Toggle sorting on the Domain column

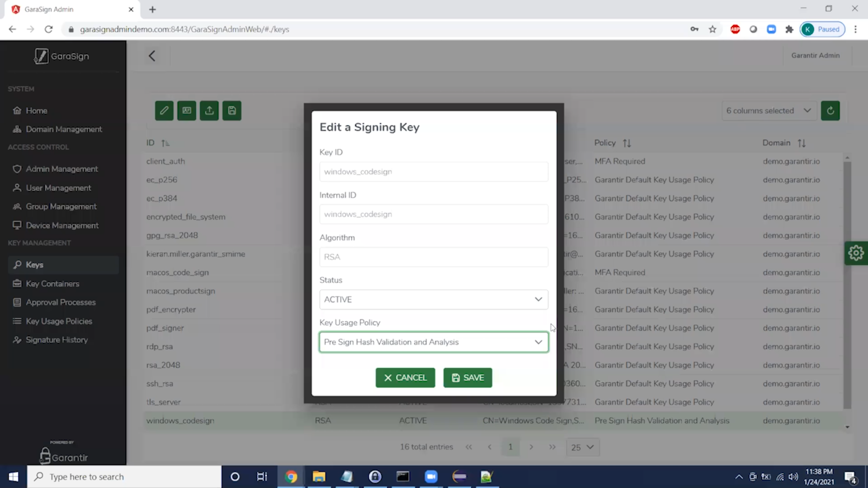pyautogui.click(x=802, y=143)
